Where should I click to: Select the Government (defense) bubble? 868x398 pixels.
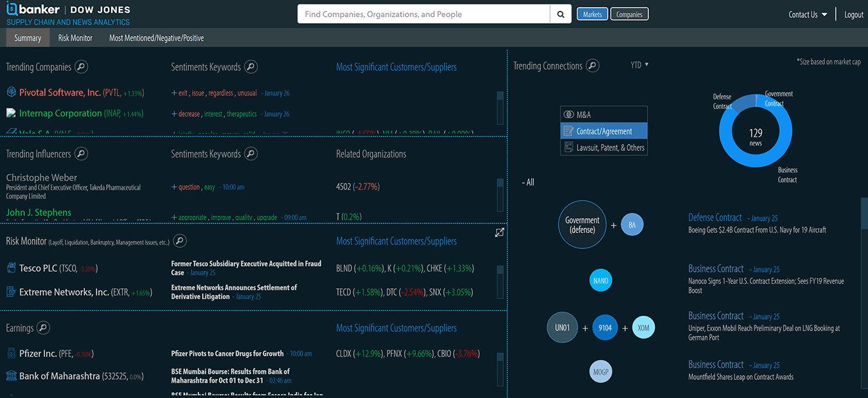582,225
